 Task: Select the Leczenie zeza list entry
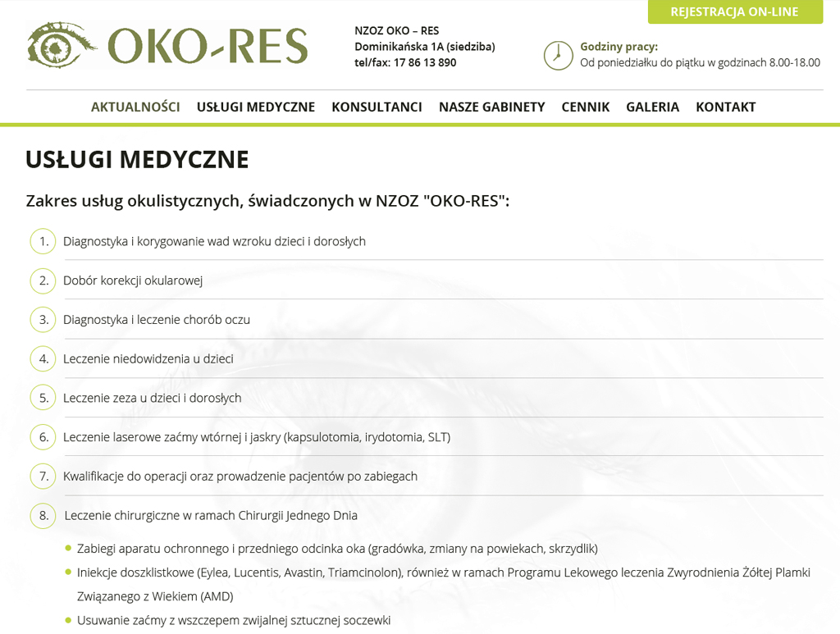coord(152,398)
